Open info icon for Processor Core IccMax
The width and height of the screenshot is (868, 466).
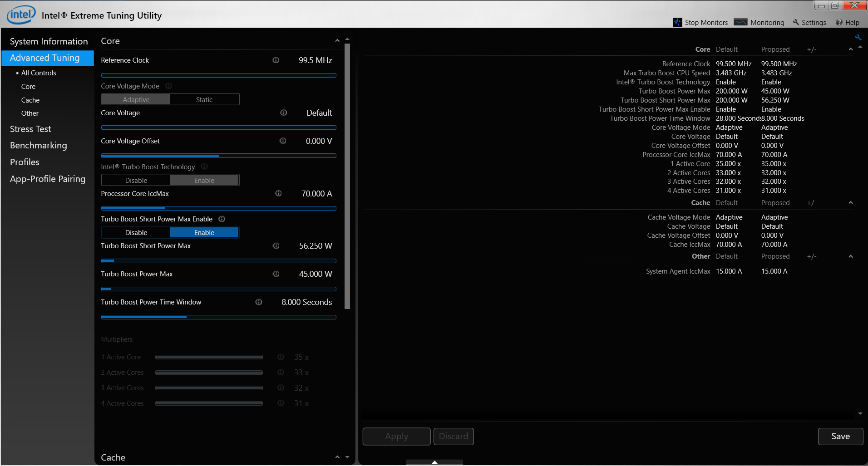[278, 194]
